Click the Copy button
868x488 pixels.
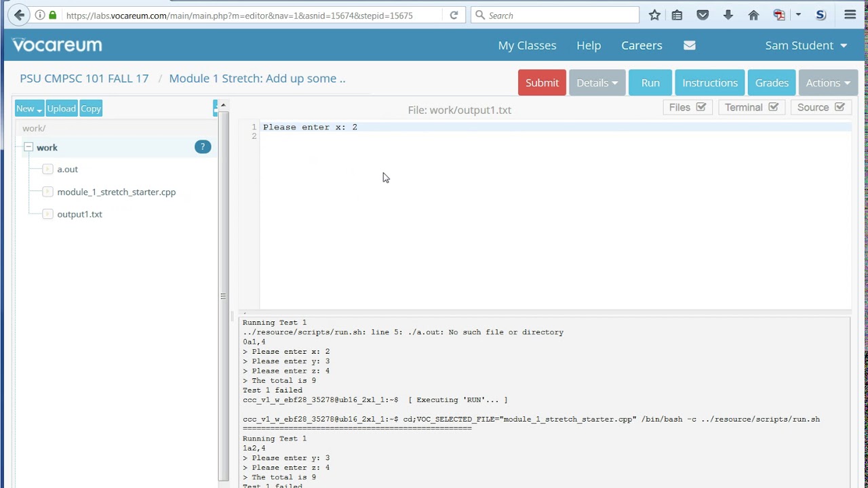coord(91,108)
